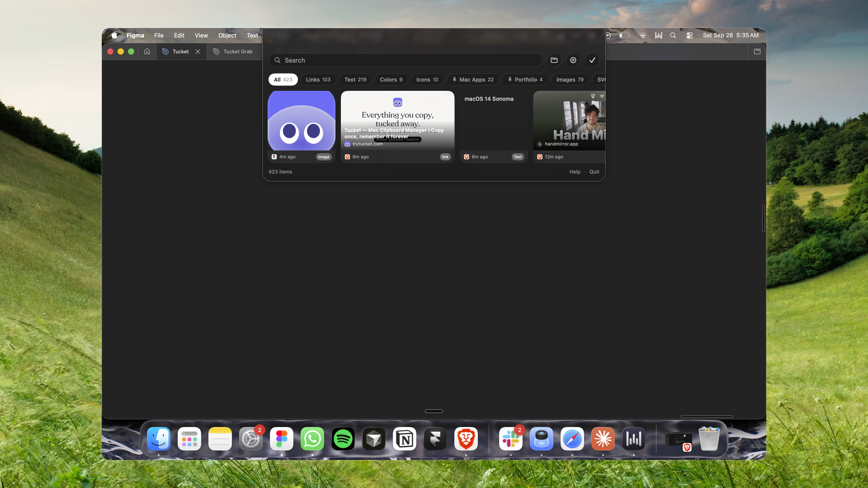Open the Object menu

pyautogui.click(x=227, y=35)
